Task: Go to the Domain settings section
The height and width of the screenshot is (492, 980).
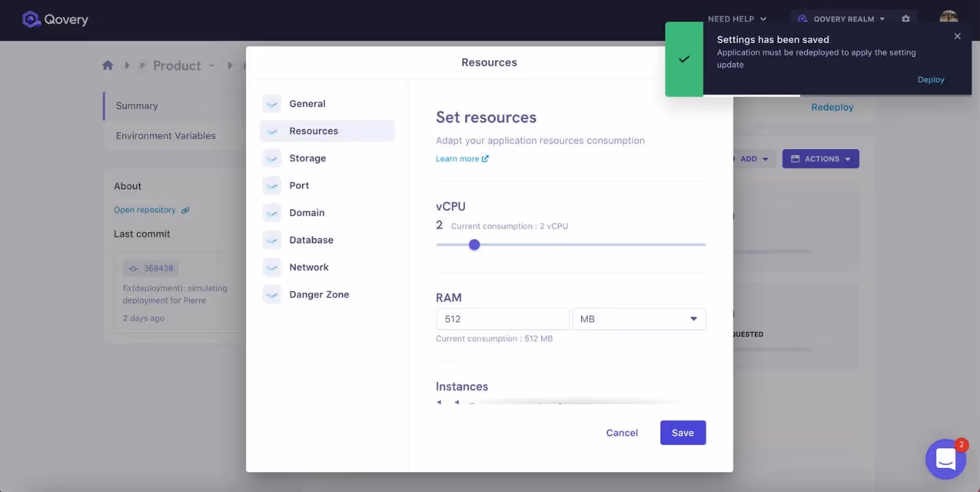Action: coord(327,213)
